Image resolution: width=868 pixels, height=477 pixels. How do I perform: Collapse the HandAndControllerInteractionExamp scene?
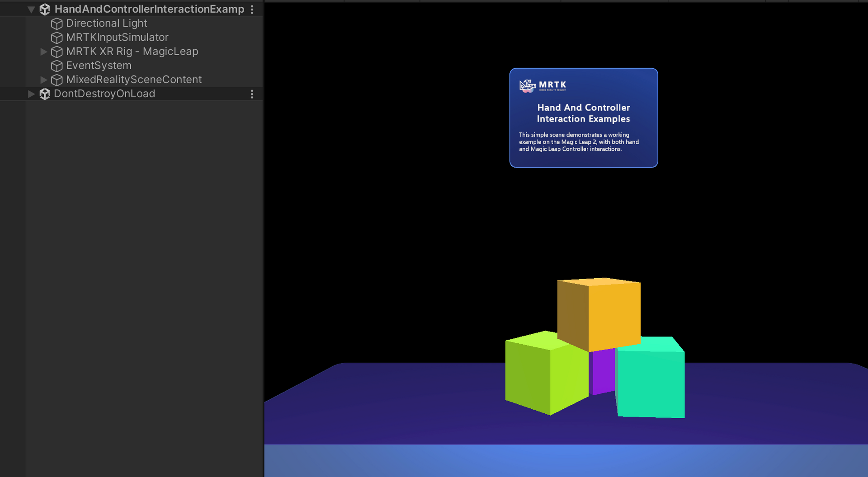[31, 9]
